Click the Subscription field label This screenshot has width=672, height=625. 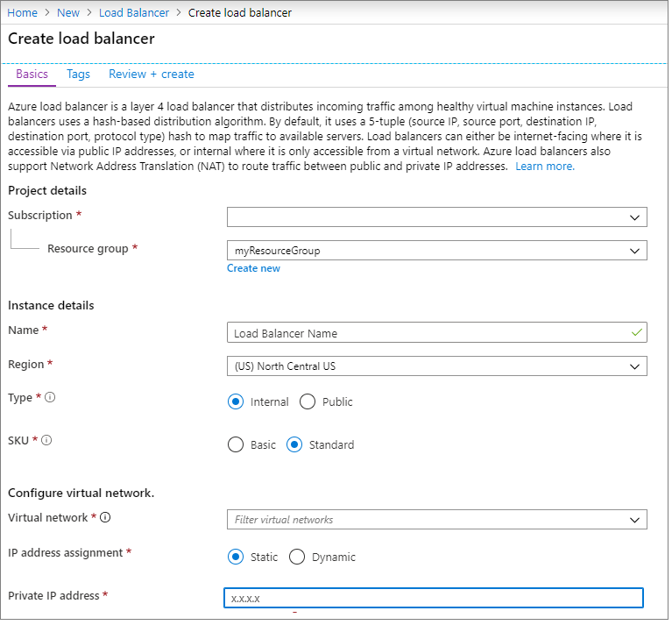[39, 215]
